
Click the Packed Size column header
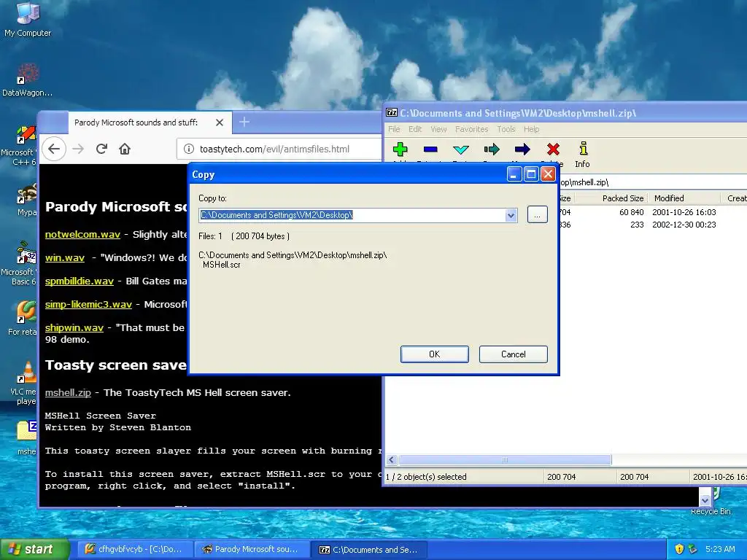pos(611,198)
